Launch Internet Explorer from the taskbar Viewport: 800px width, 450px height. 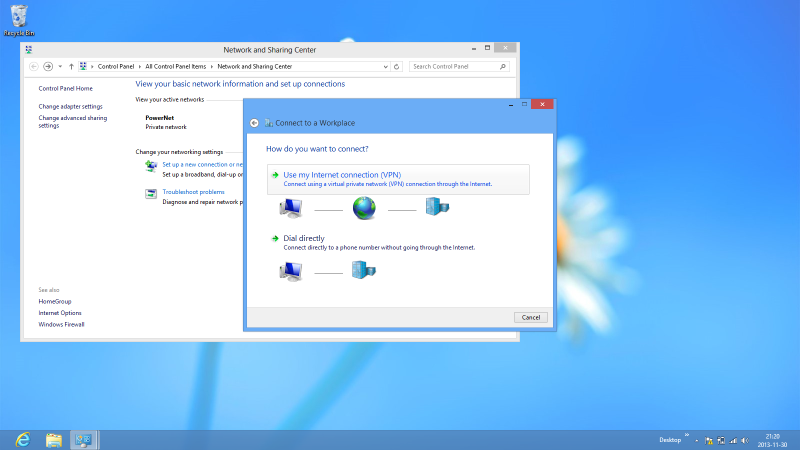[22, 439]
